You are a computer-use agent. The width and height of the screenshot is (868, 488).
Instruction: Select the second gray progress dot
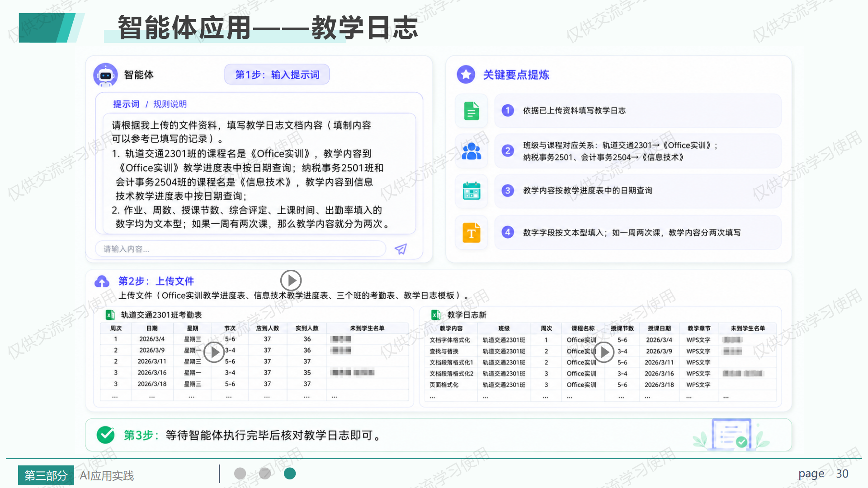[x=265, y=473]
